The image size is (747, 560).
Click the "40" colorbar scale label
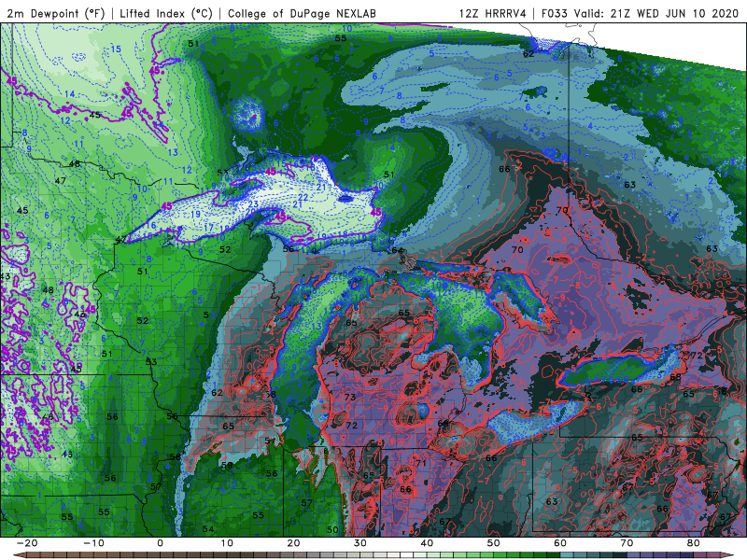[427, 543]
